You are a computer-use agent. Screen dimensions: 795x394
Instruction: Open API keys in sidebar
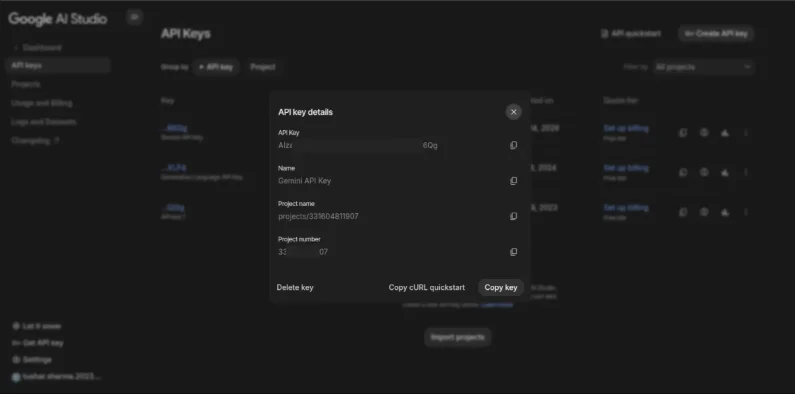tap(58, 65)
